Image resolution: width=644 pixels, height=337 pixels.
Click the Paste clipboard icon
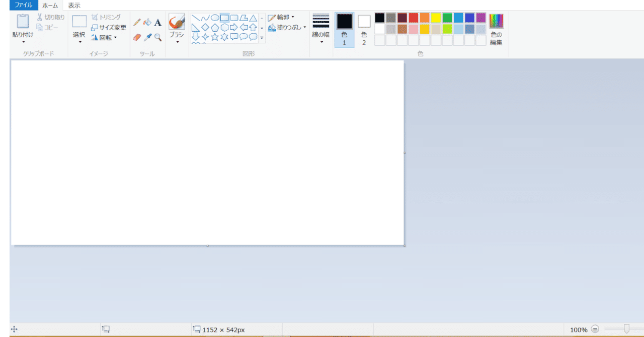coord(23,22)
